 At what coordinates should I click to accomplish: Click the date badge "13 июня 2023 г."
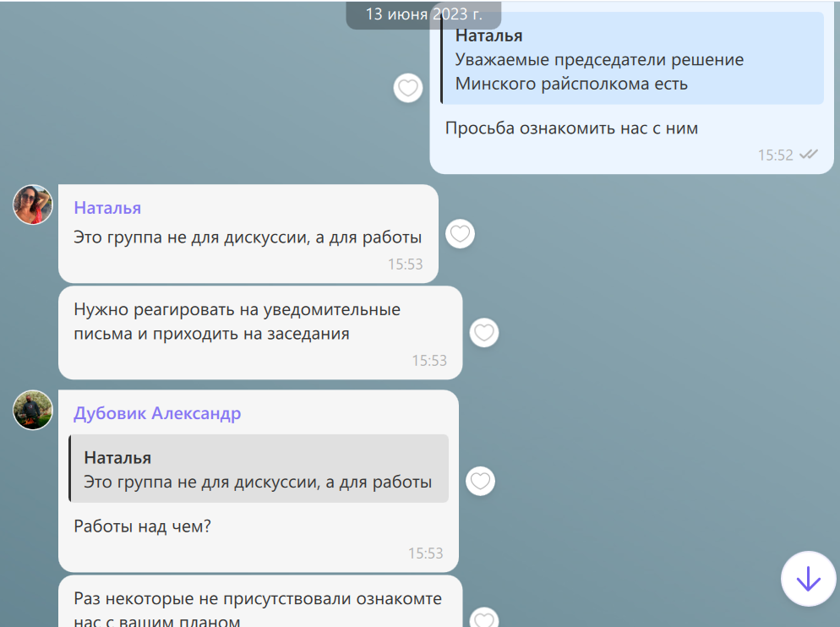click(x=423, y=14)
